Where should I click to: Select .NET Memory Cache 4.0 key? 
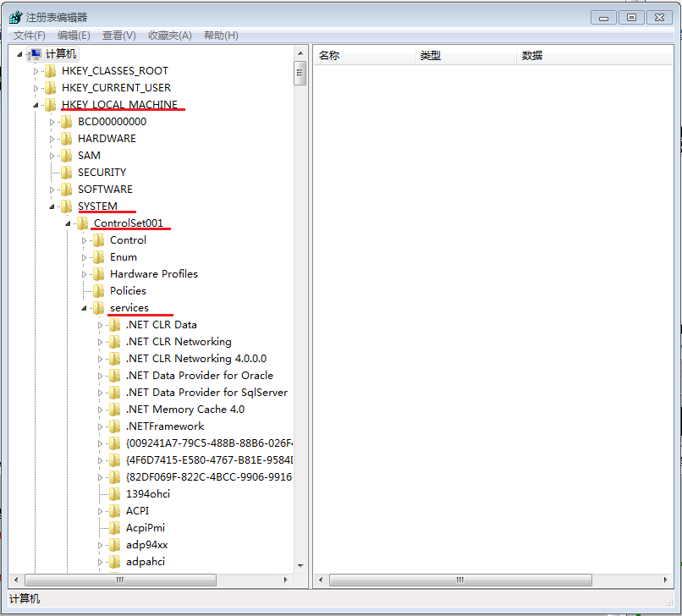point(185,410)
